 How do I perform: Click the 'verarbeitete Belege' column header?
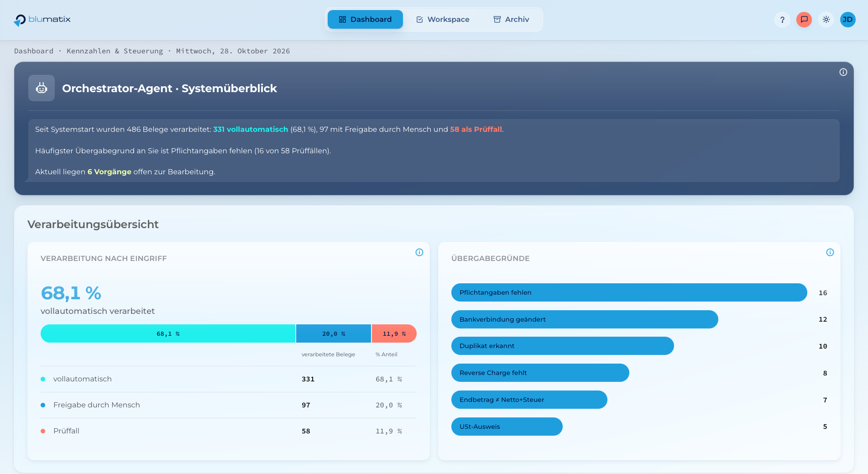pyautogui.click(x=328, y=354)
